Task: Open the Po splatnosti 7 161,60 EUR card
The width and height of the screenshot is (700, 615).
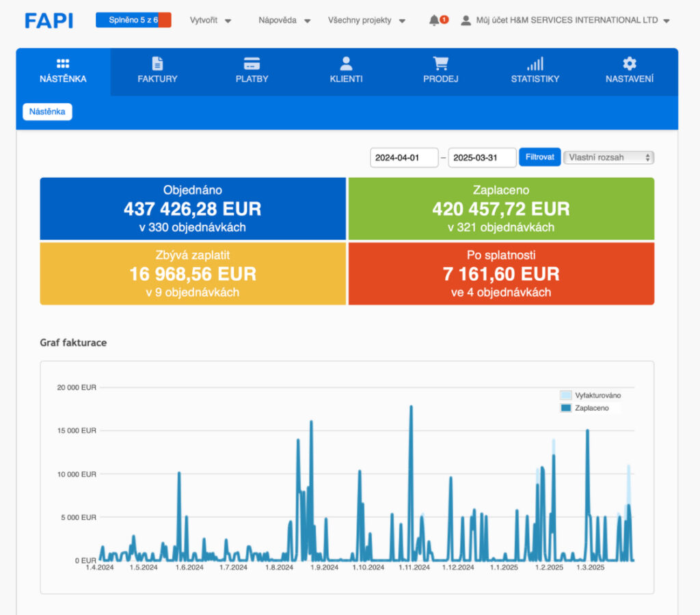Action: click(501, 273)
